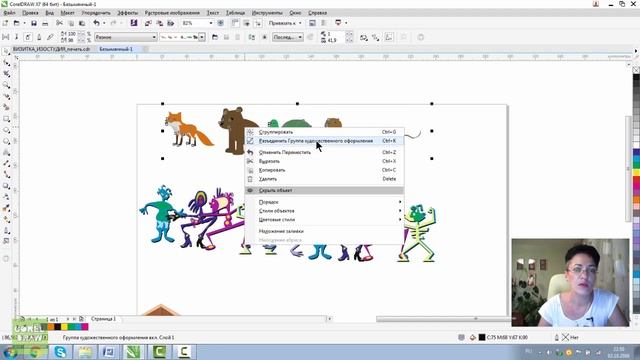Toggle Pressure mode on property bar
The image size is (640, 360).
[x=50, y=37]
